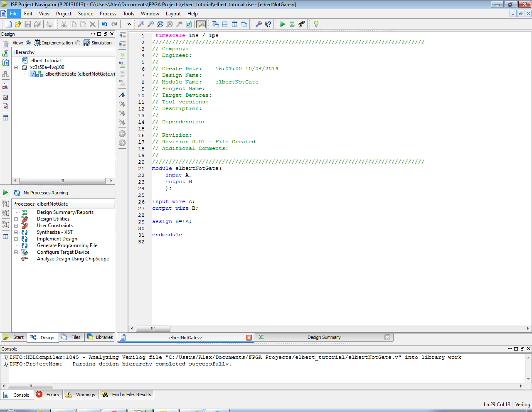Open Design Summary via the Sigma toolbar icon
This screenshot has height=412, width=532.
coord(292,24)
